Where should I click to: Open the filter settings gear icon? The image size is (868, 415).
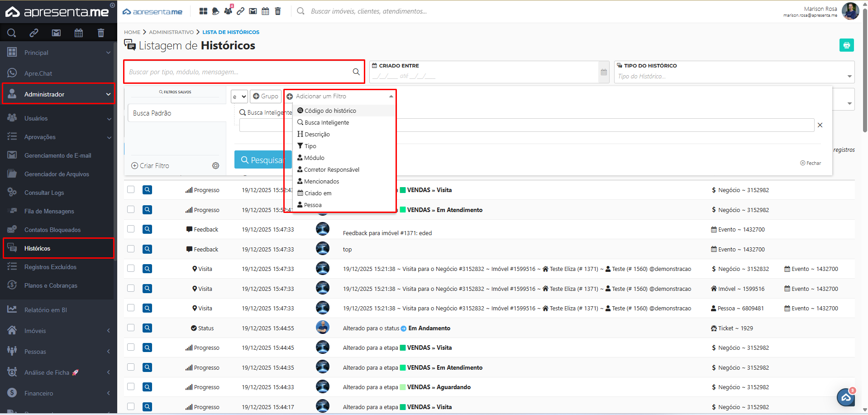click(216, 166)
